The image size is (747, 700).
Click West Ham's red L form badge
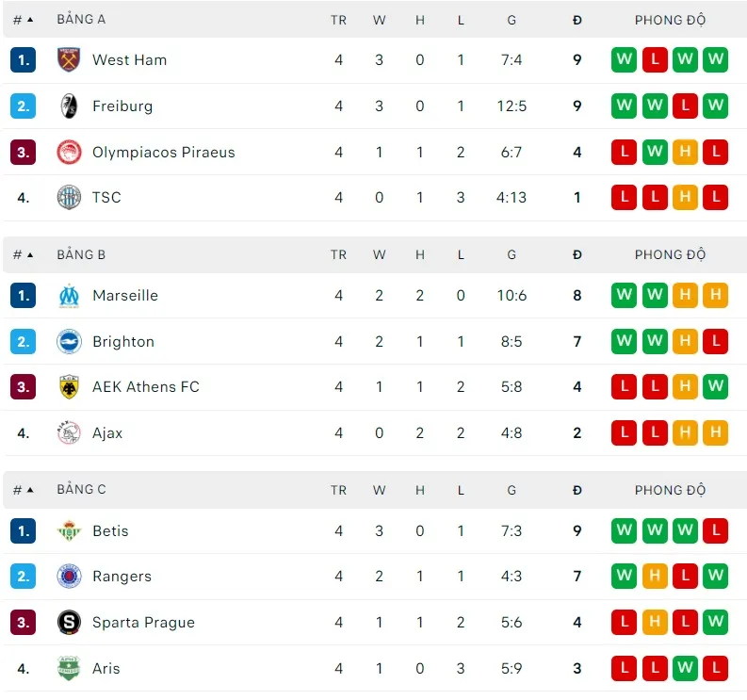pyautogui.click(x=655, y=59)
